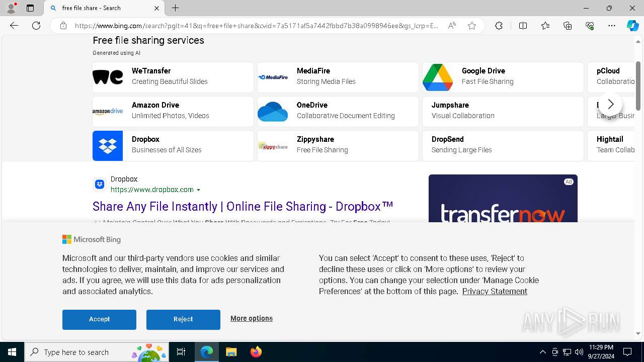Image resolution: width=644 pixels, height=362 pixels.
Task: Open the DropSend card
Action: tap(503, 145)
